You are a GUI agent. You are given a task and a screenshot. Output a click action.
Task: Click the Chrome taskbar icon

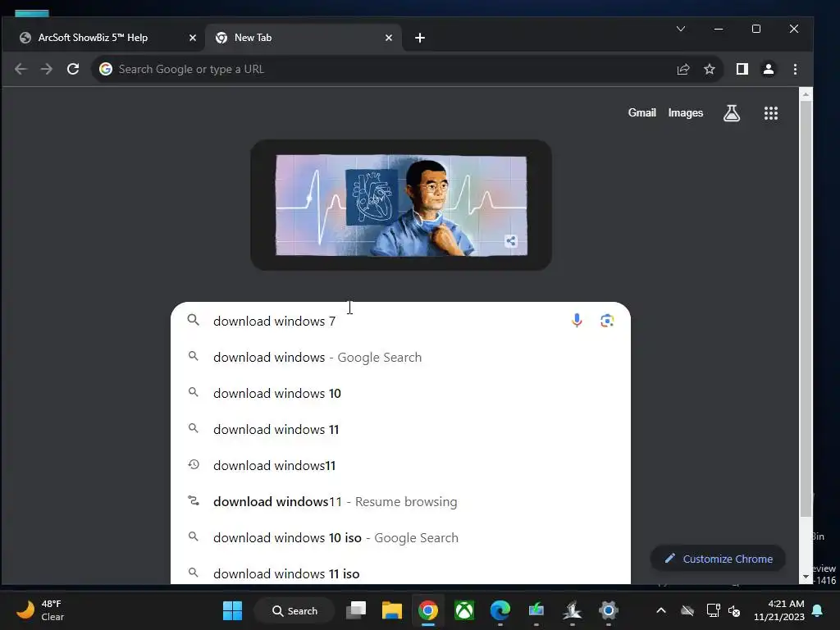point(428,610)
